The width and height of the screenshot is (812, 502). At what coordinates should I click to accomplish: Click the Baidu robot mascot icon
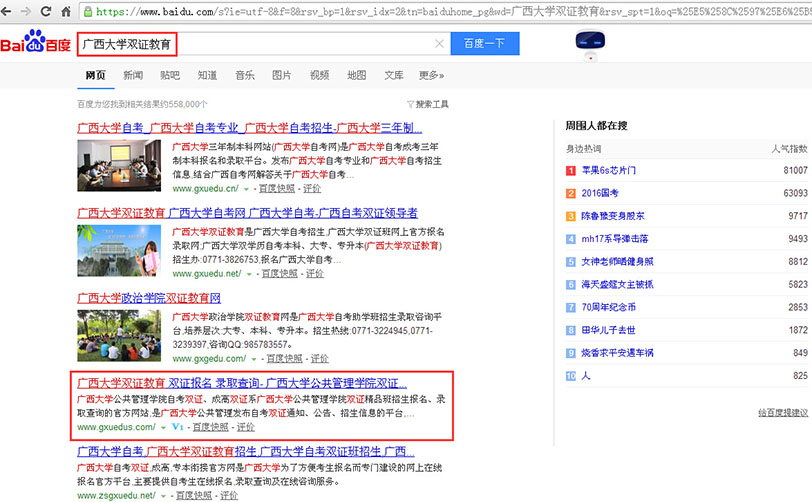(x=590, y=45)
